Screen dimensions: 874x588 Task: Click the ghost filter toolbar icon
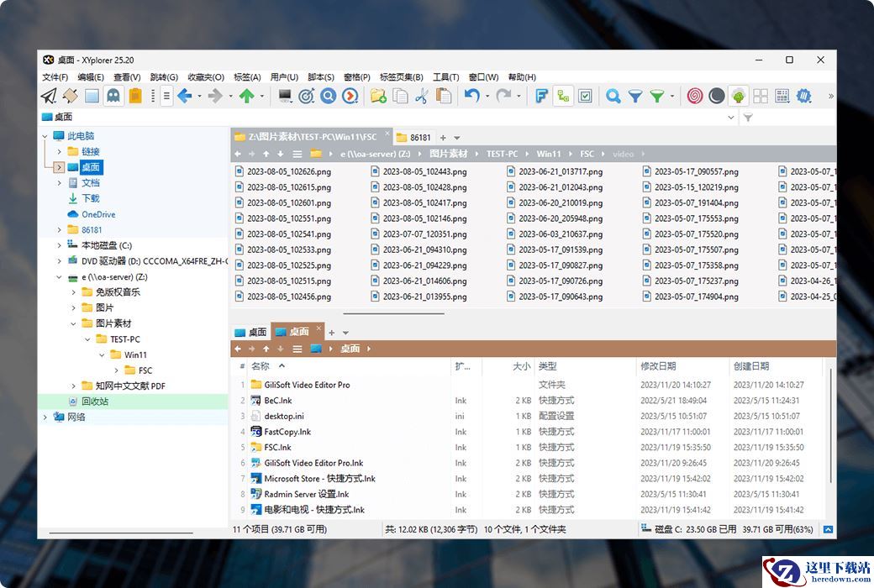pos(113,97)
